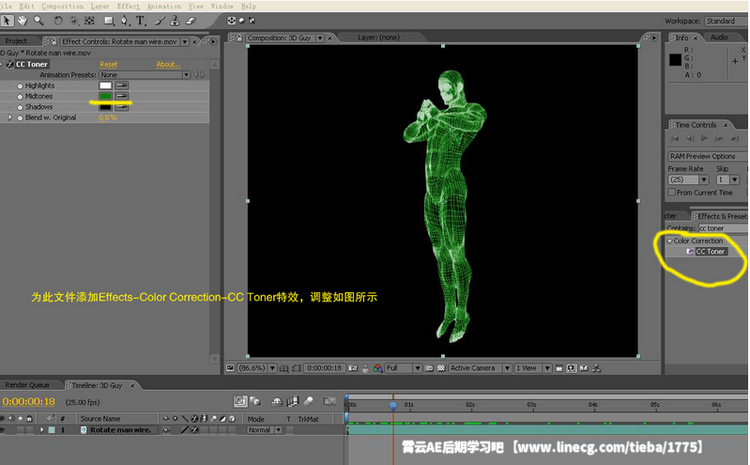Click the show channel RGB icon
Image resolution: width=750 pixels, height=465 pixels.
[378, 368]
